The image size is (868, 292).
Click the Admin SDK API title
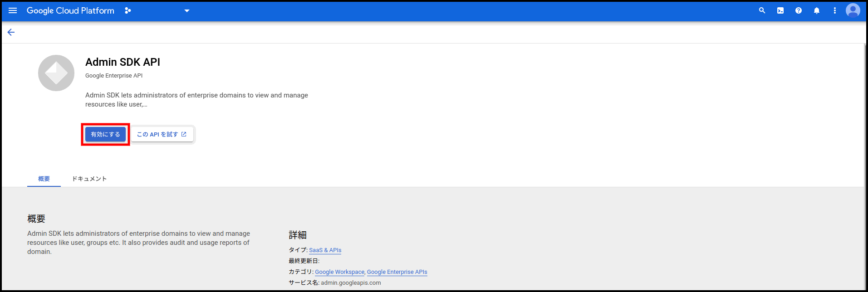click(x=123, y=62)
